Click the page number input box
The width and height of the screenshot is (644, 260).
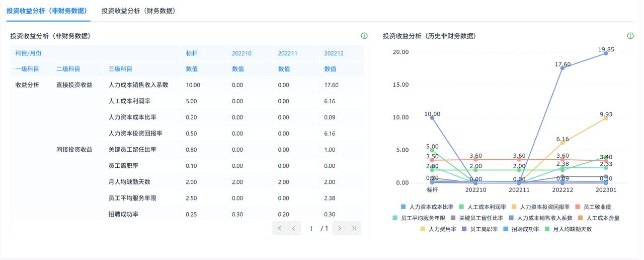pyautogui.click(x=311, y=229)
